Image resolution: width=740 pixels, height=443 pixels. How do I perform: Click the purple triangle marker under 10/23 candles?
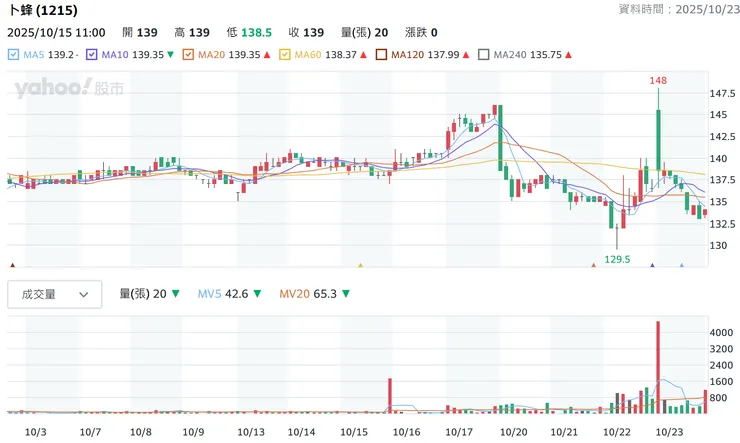(653, 266)
